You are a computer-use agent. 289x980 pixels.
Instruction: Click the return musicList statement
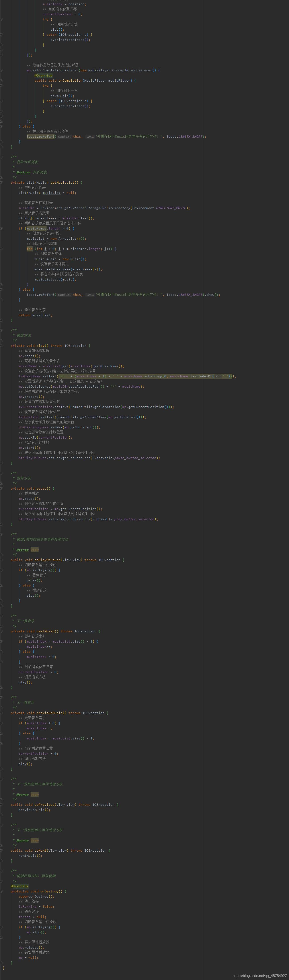(x=35, y=315)
